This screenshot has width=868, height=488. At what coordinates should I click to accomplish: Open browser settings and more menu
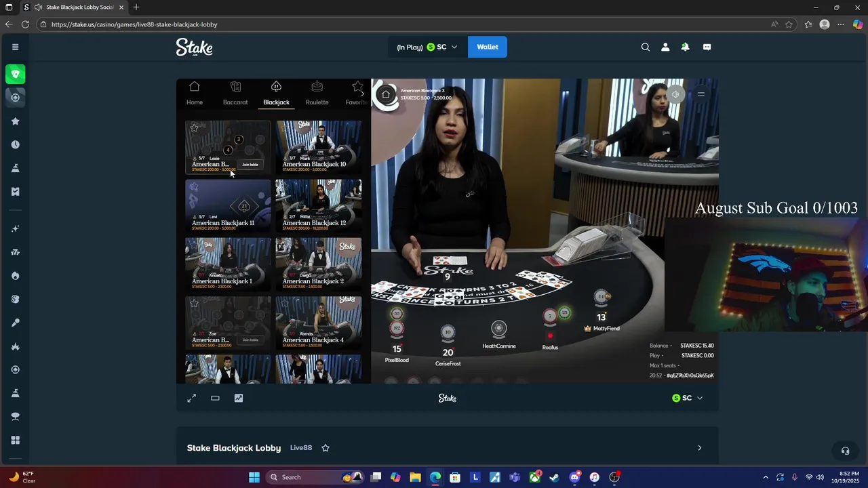click(x=841, y=24)
